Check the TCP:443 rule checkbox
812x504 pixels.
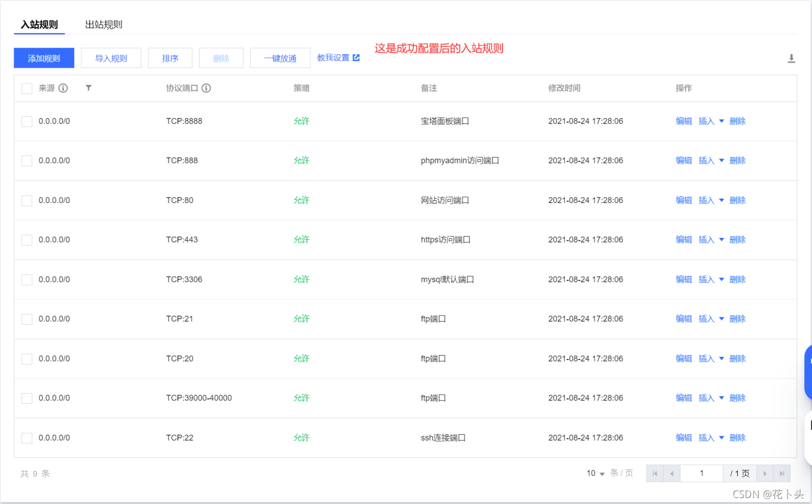click(x=27, y=240)
